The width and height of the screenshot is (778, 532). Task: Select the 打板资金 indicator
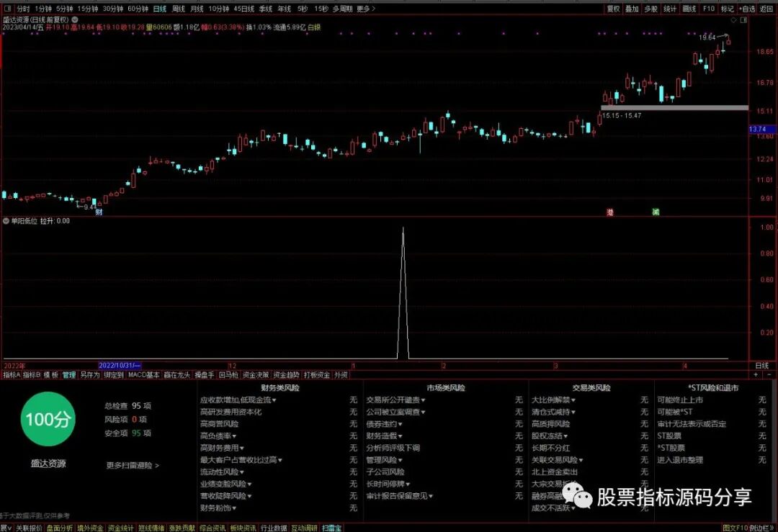click(316, 375)
